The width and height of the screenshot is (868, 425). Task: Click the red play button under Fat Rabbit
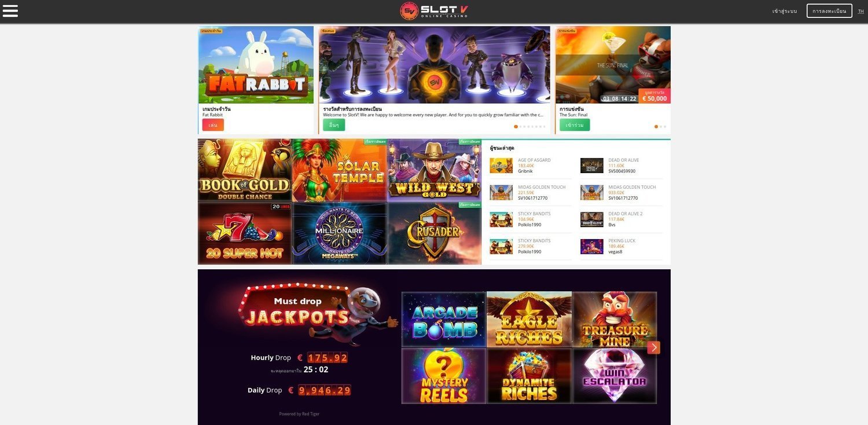(x=213, y=125)
